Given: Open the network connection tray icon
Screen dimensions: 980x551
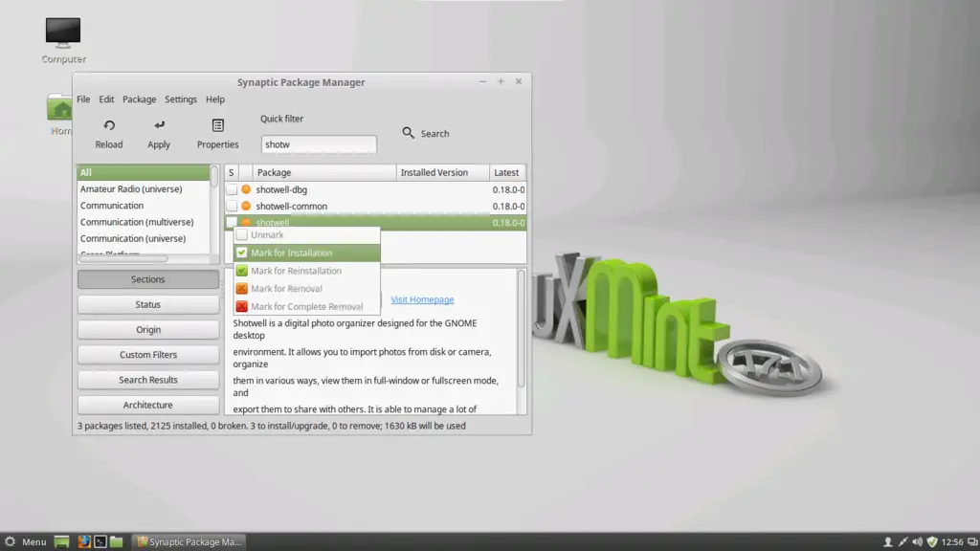Looking at the screenshot, I should click(902, 541).
